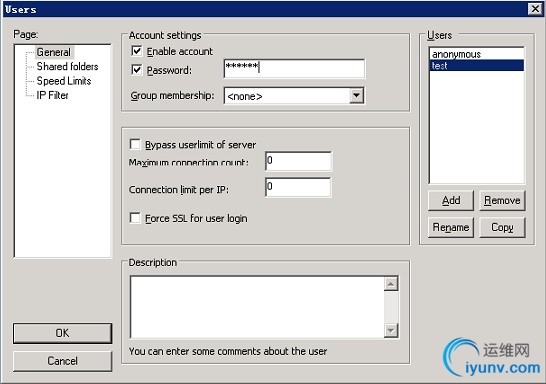Click the Add user button
This screenshot has height=384, width=546.
451,201
